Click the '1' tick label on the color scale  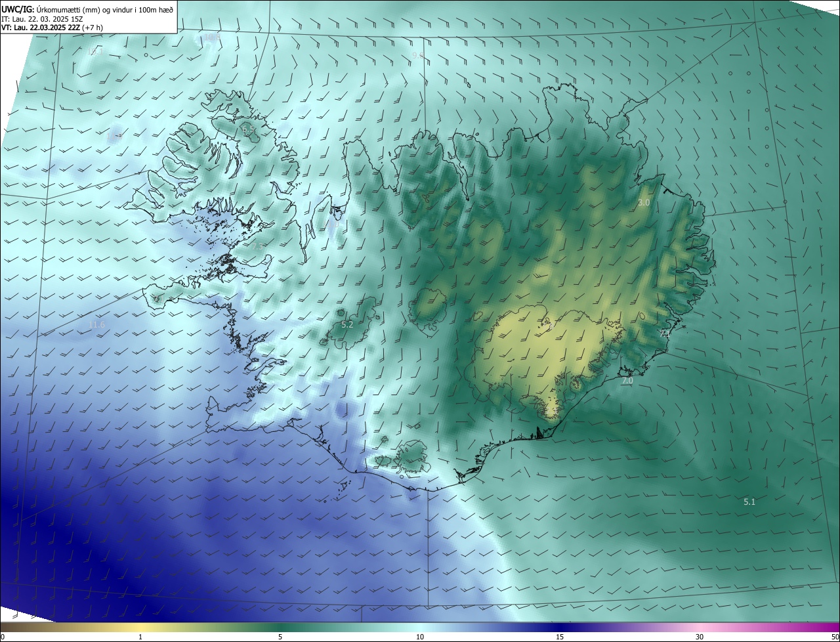coord(140,637)
